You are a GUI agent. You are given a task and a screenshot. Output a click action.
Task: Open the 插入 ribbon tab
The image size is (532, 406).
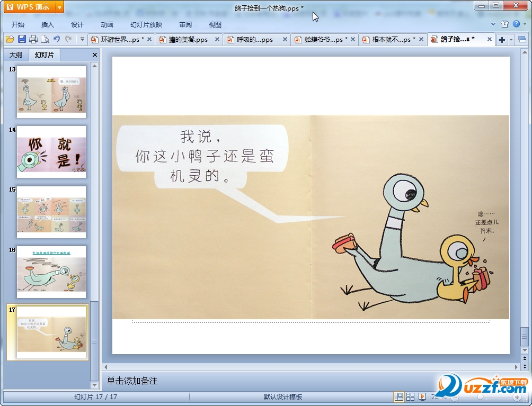click(47, 25)
